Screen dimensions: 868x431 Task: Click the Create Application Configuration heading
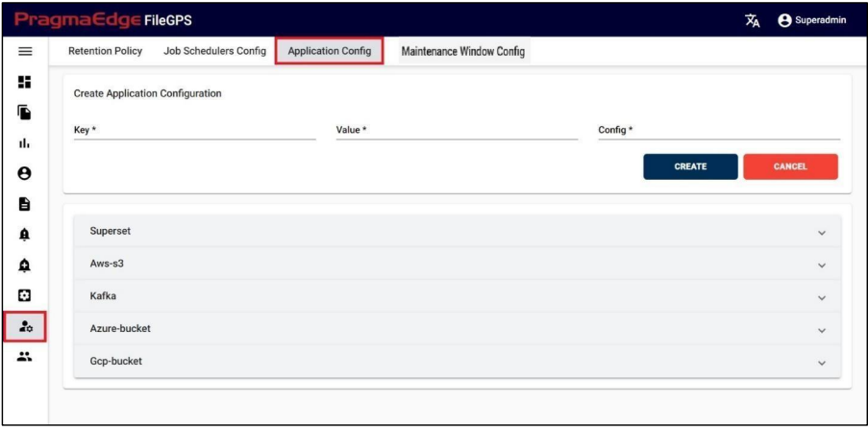[x=148, y=93]
